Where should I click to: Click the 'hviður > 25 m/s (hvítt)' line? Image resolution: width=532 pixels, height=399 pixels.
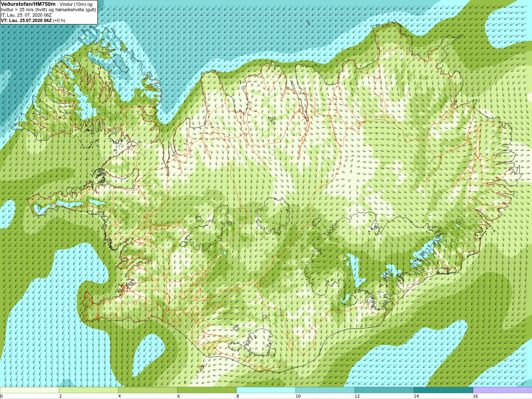(24, 10)
